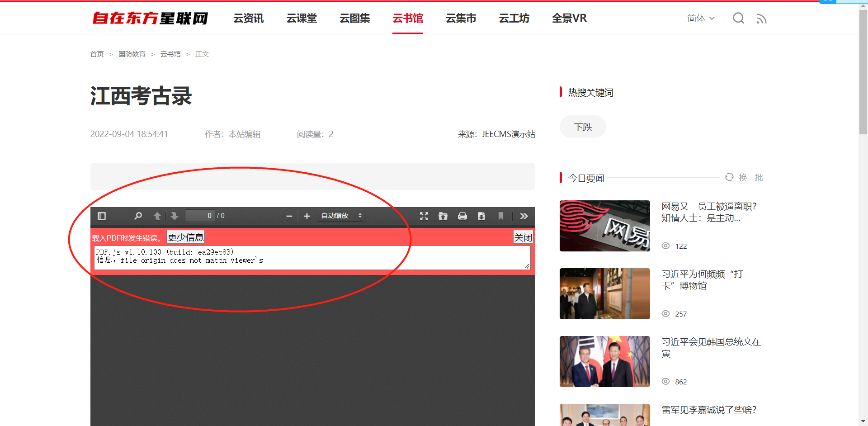The width and height of the screenshot is (868, 426).
Task: Click the open file icon in PDF toolbar
Action: pos(443,216)
